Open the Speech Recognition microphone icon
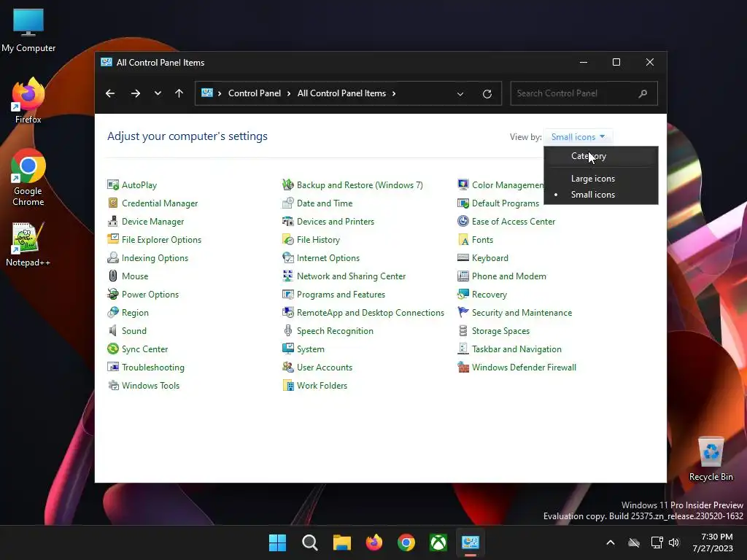This screenshot has width=747, height=560. coord(287,330)
